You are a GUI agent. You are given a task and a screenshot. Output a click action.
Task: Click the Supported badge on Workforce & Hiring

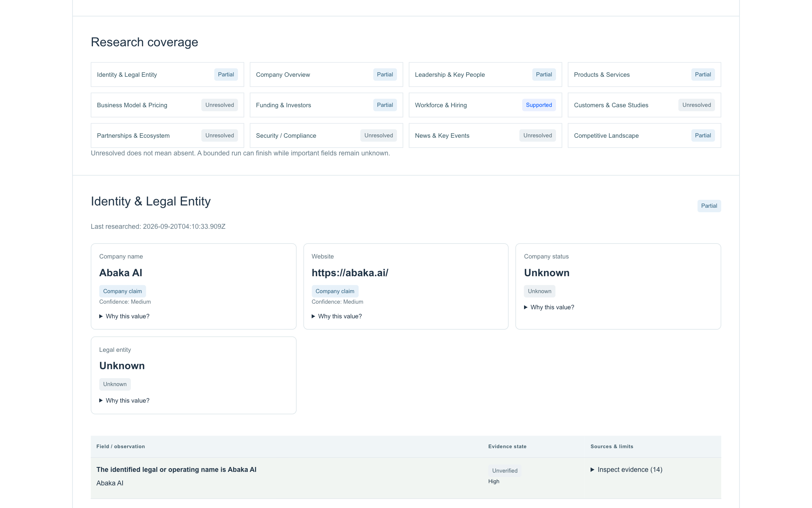coord(539,105)
